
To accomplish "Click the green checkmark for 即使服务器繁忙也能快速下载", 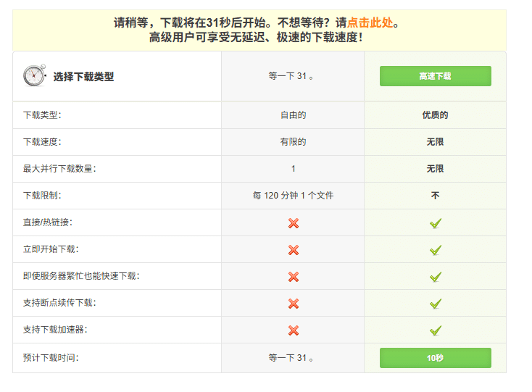I will pyautogui.click(x=435, y=277).
